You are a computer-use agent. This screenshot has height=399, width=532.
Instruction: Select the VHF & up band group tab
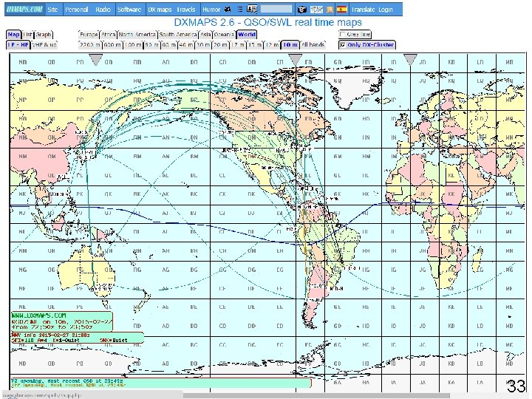pyautogui.click(x=44, y=45)
